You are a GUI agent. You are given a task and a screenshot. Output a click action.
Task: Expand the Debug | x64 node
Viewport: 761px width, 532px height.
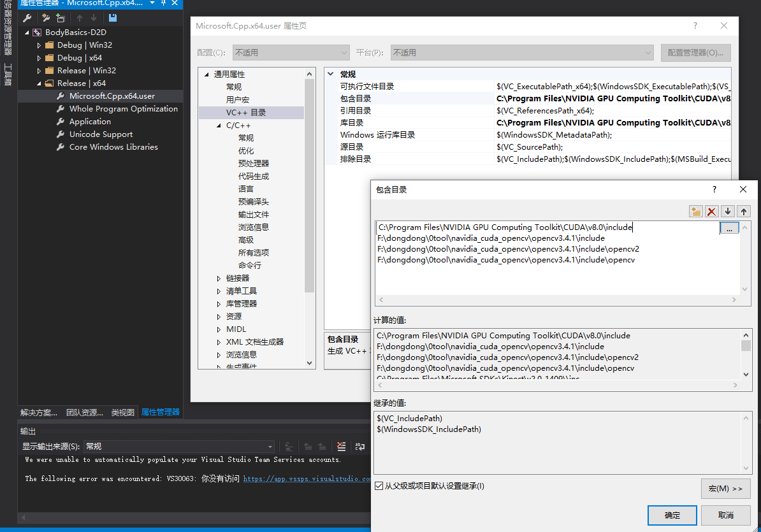point(39,58)
